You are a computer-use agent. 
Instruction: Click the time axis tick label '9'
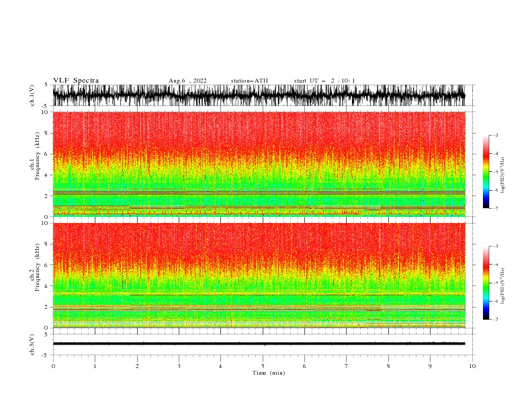click(430, 366)
